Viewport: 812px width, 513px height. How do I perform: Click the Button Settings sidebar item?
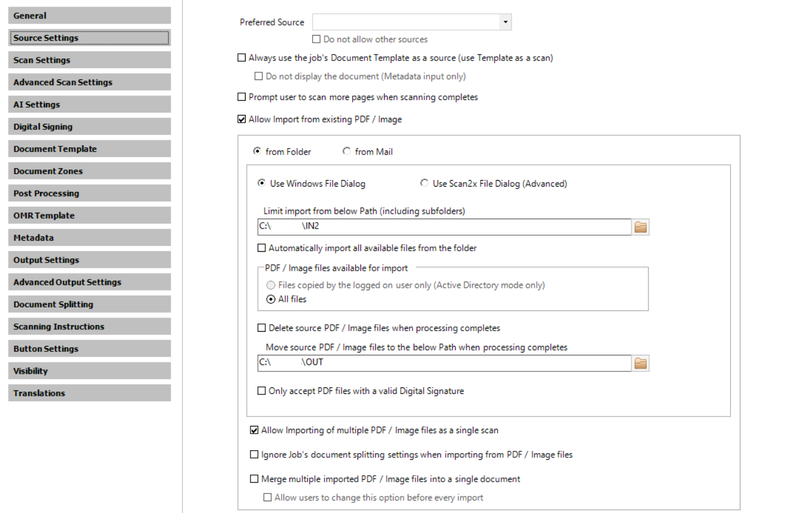click(x=89, y=349)
